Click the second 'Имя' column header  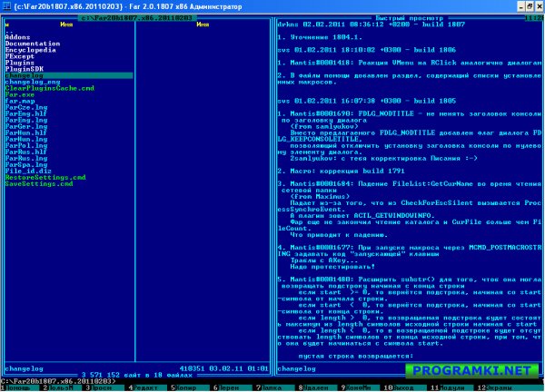(x=203, y=24)
